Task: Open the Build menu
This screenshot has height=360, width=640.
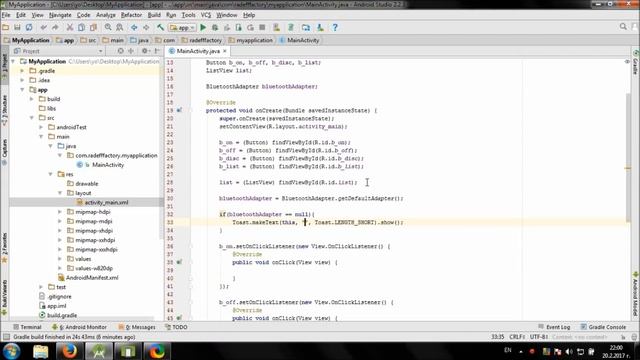Action: 154,15
